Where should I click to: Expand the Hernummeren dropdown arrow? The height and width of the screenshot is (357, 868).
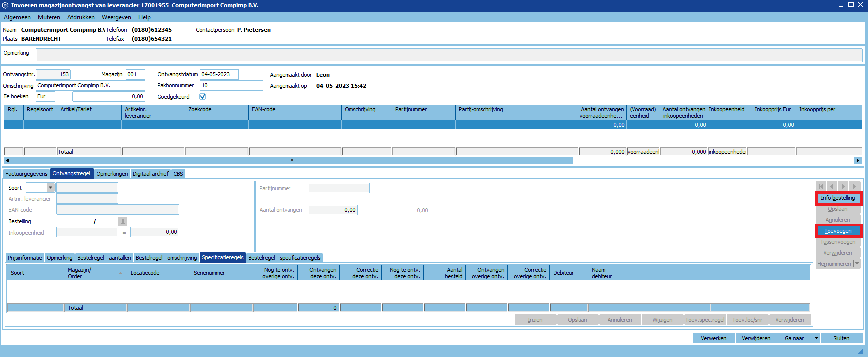(857, 264)
